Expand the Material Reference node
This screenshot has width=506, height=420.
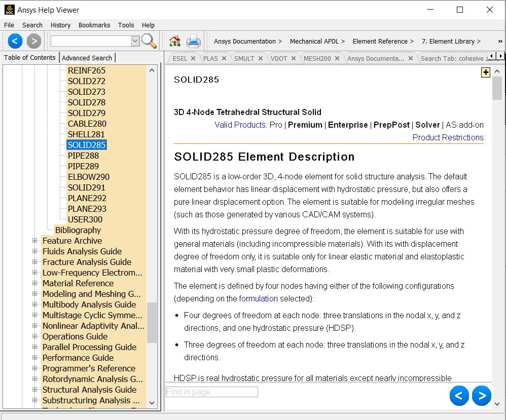pos(34,283)
